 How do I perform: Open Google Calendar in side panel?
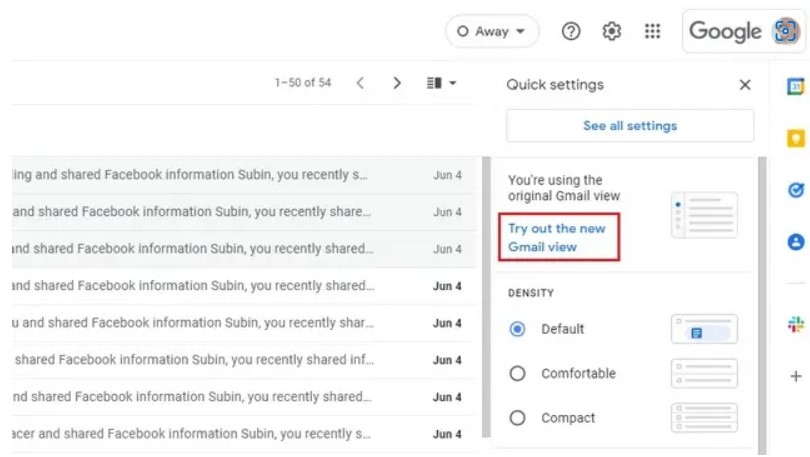point(796,86)
